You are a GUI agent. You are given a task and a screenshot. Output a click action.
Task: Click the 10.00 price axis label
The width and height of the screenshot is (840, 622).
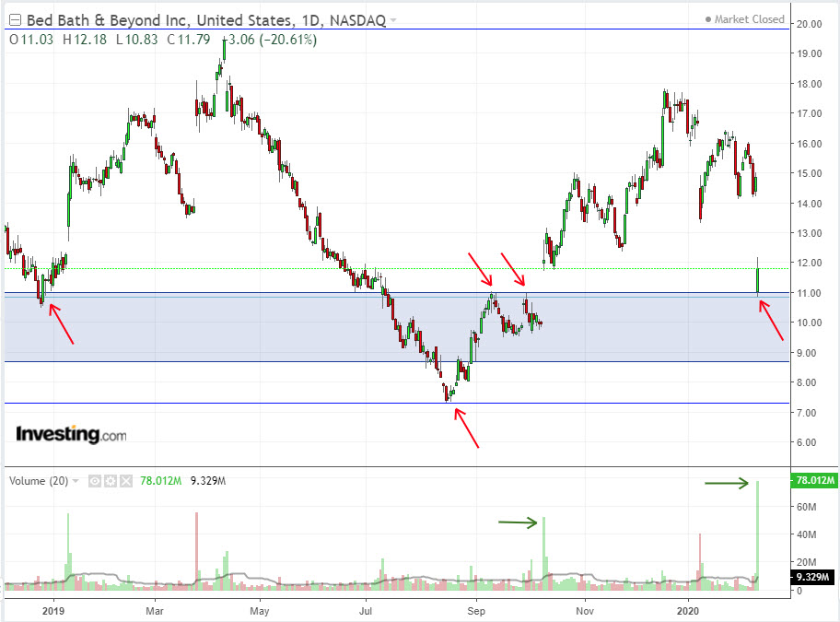pyautogui.click(x=809, y=323)
